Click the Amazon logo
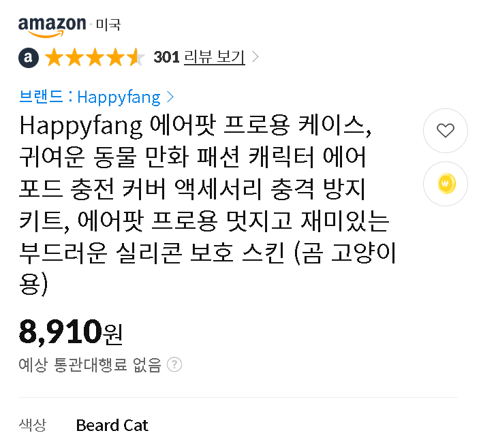This screenshot has width=481, height=448. (52, 27)
